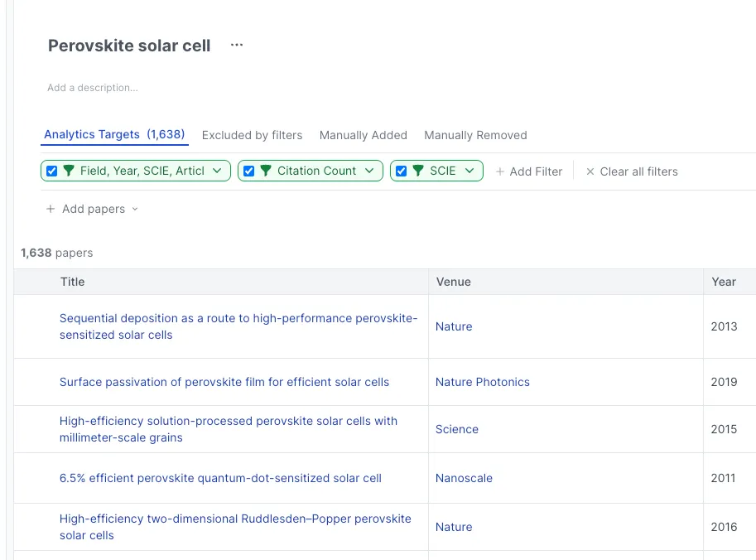756x560 pixels.
Task: Uncheck the Field, Year, SCIE filter checkbox
Action: click(52, 171)
